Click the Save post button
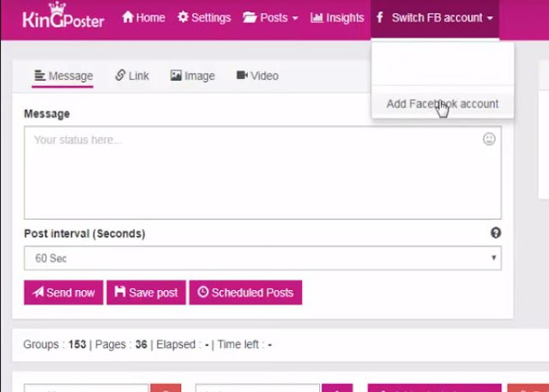 click(x=147, y=292)
